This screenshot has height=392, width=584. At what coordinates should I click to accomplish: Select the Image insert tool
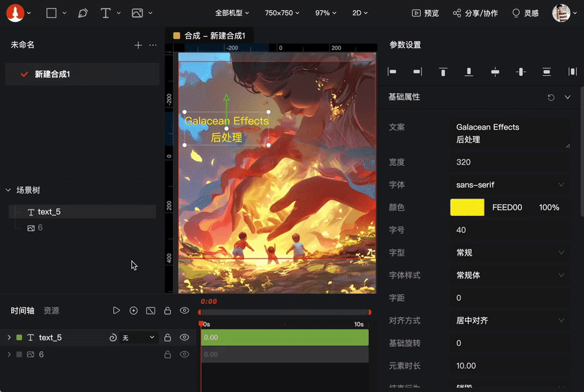[137, 13]
